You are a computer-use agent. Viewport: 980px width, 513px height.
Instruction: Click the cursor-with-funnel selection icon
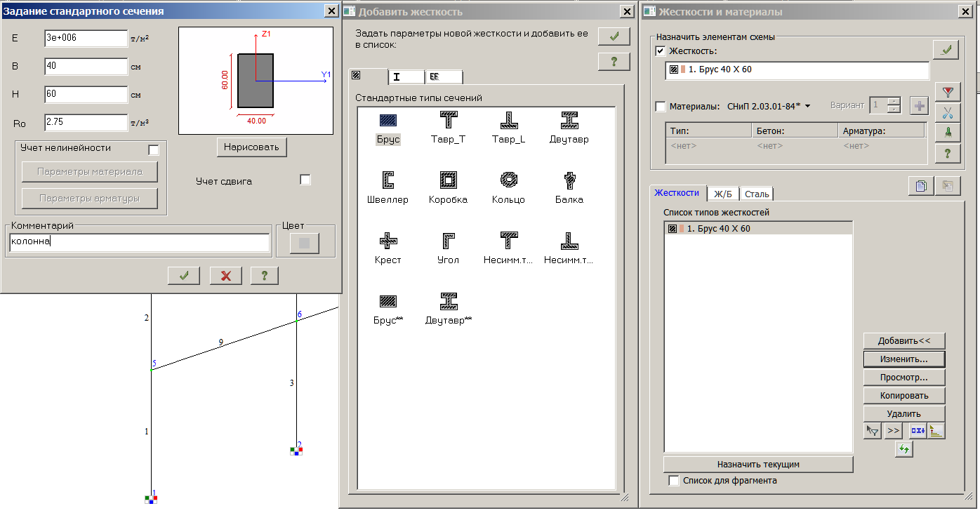[x=873, y=431]
